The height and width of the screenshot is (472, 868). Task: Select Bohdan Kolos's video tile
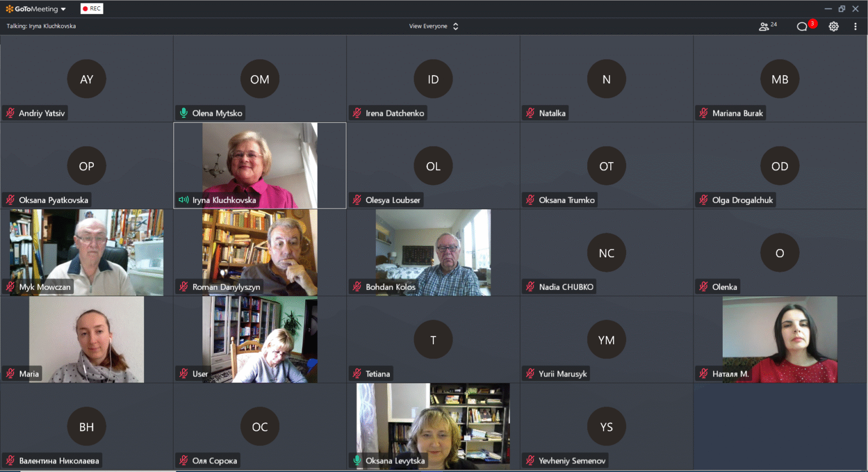pos(433,249)
